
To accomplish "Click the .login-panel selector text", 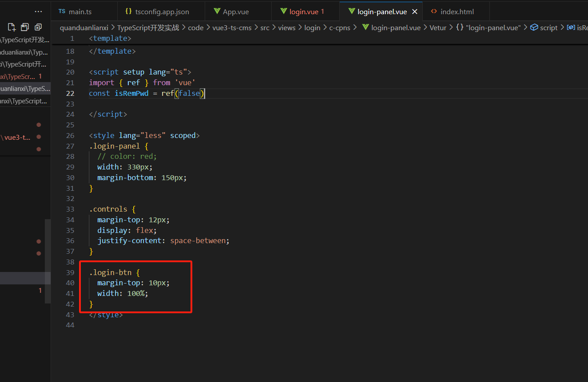I will tap(115, 146).
